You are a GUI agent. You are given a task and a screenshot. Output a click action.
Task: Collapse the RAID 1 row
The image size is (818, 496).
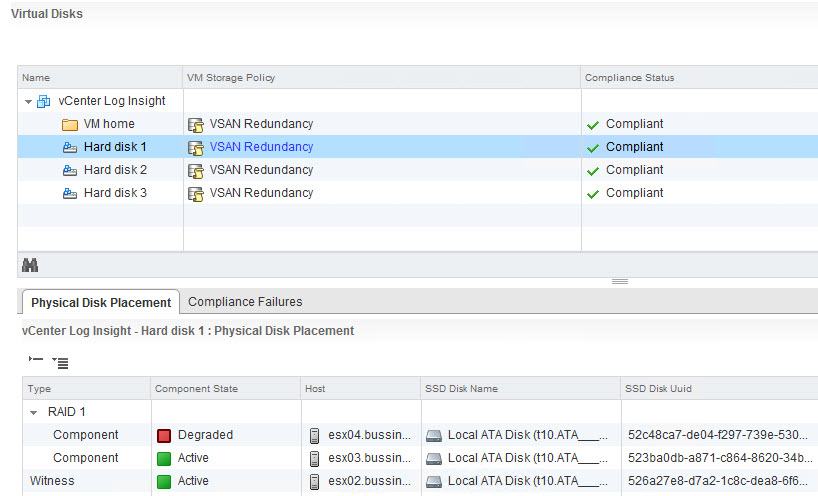[x=33, y=413]
